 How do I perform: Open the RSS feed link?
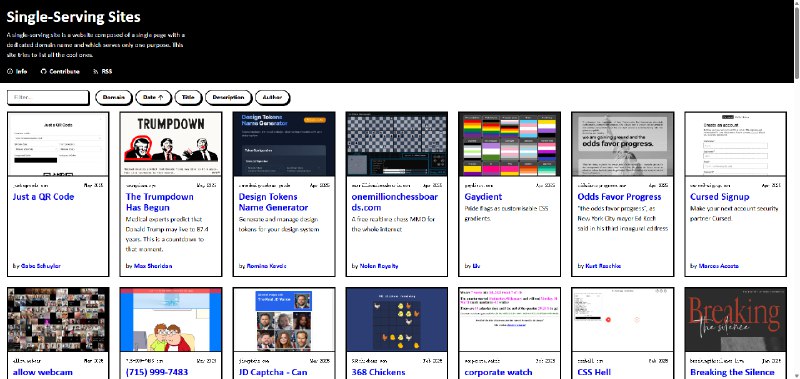[x=103, y=71]
